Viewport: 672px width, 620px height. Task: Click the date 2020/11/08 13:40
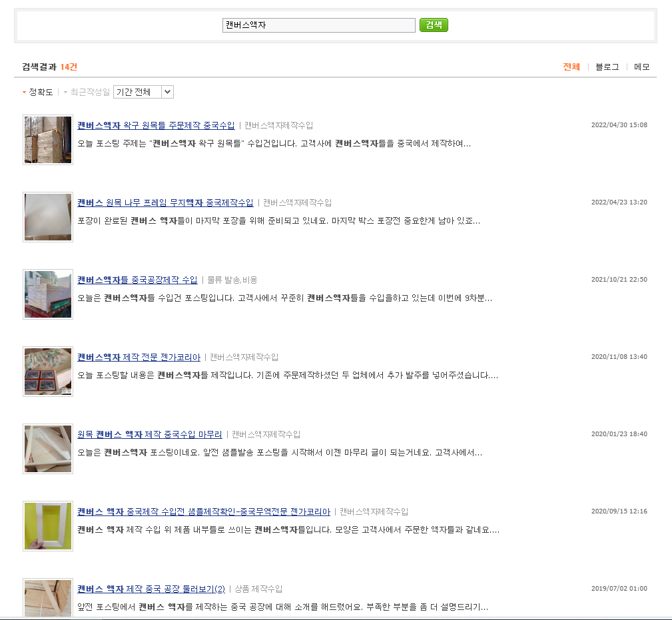[x=619, y=356]
